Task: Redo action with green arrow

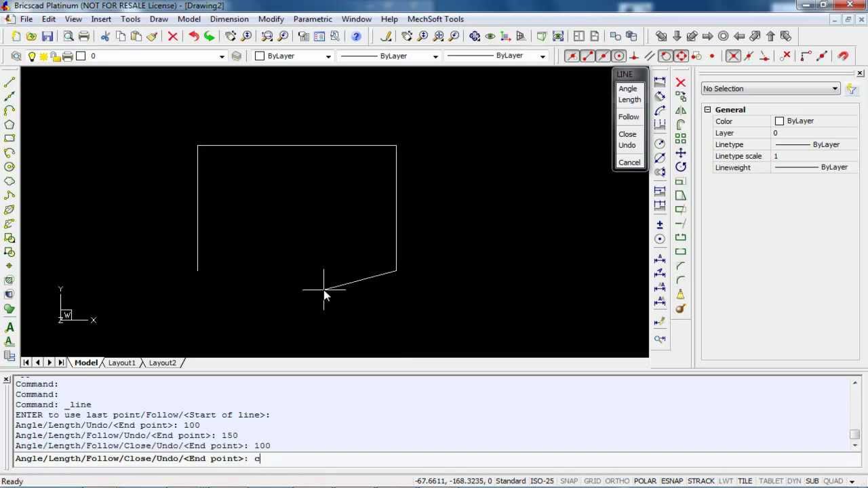Action: click(210, 36)
